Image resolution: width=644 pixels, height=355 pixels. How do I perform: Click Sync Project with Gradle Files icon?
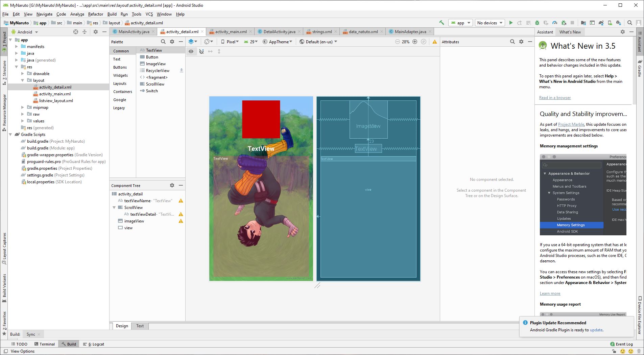point(601,23)
